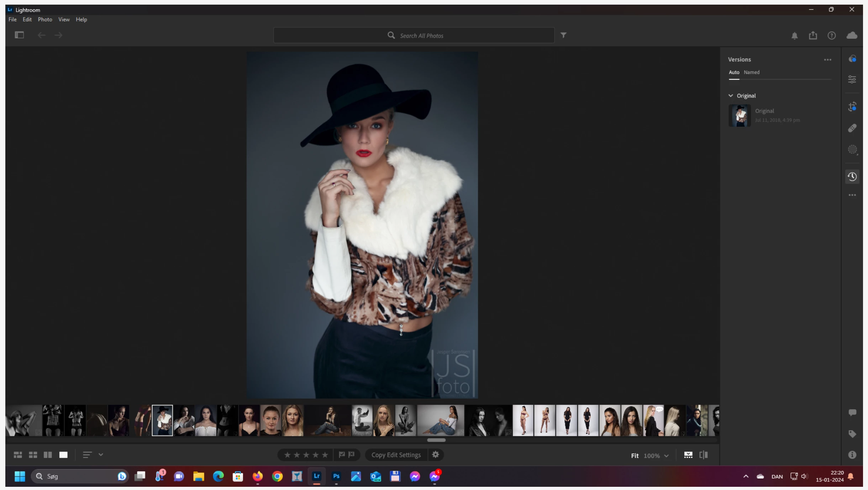The width and height of the screenshot is (868, 490).
Task: Open the sort order dropdown arrow
Action: 101,454
